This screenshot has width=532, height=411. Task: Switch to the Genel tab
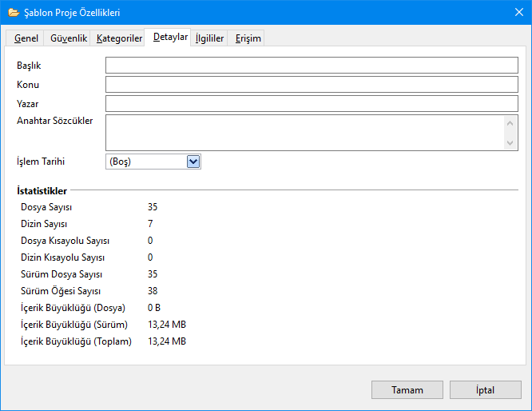pyautogui.click(x=26, y=38)
